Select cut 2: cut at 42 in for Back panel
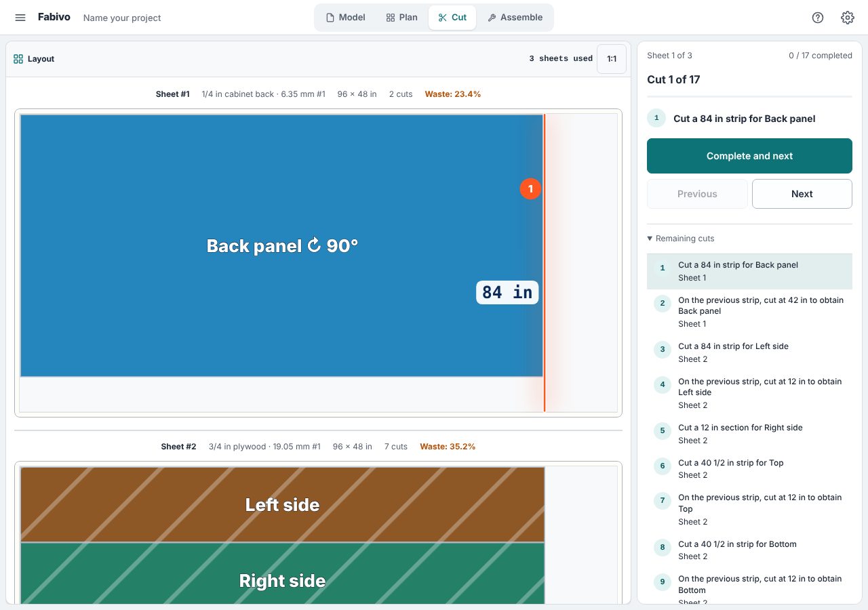This screenshot has width=868, height=610. tap(749, 312)
